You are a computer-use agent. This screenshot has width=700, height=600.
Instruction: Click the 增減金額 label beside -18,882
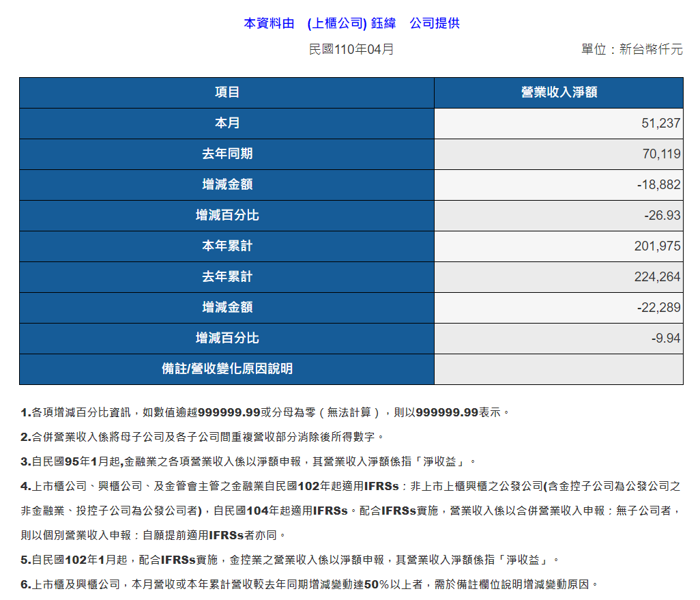227,184
